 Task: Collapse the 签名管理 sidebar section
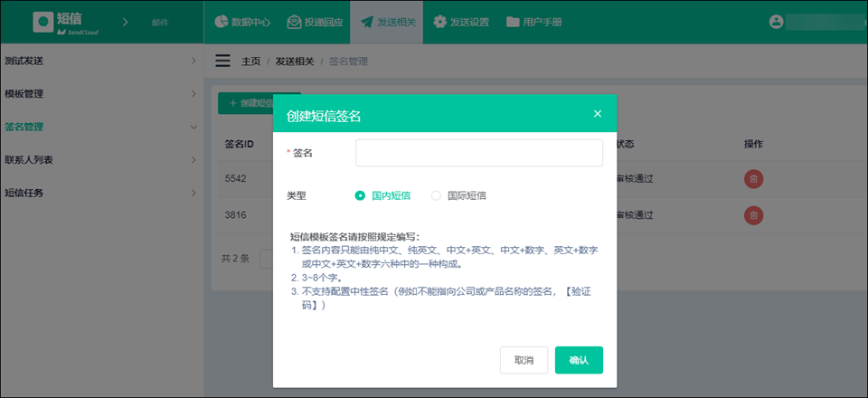click(x=99, y=127)
